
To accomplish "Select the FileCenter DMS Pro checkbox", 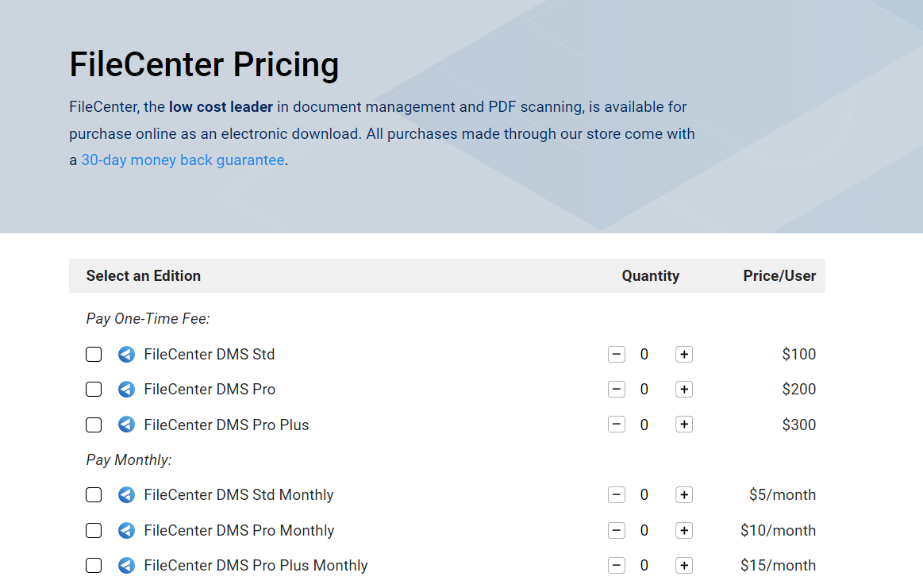I will click(x=94, y=390).
